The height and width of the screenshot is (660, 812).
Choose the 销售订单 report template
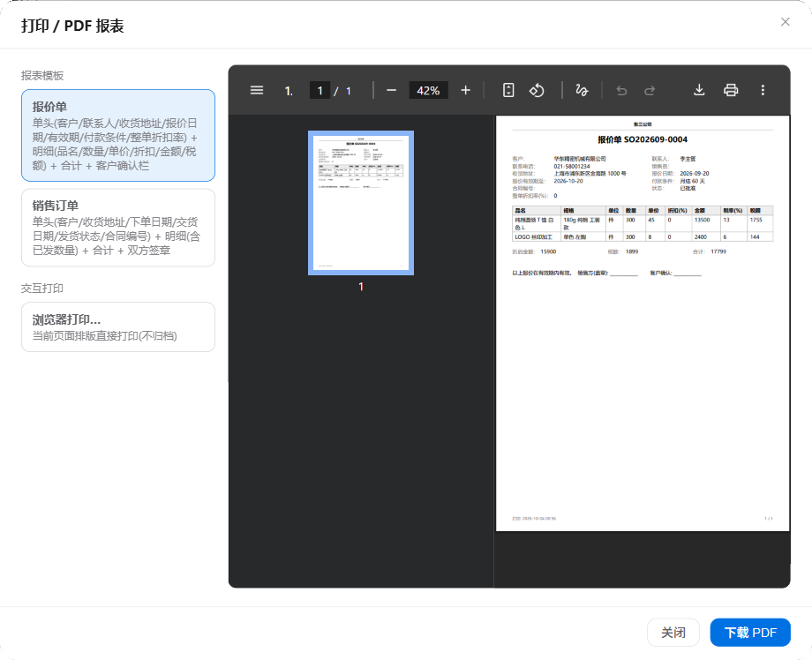pos(118,228)
